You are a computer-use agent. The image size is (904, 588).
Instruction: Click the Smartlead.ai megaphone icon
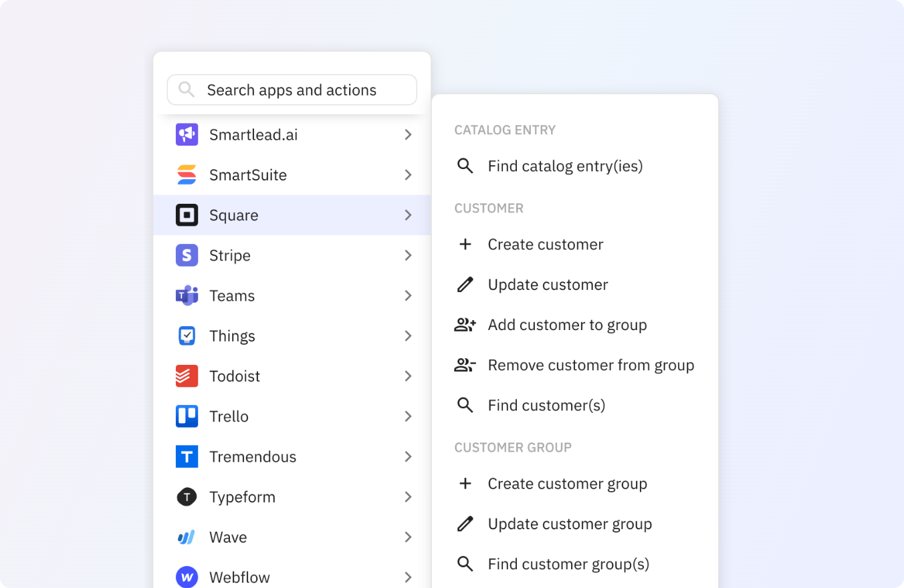click(x=187, y=134)
